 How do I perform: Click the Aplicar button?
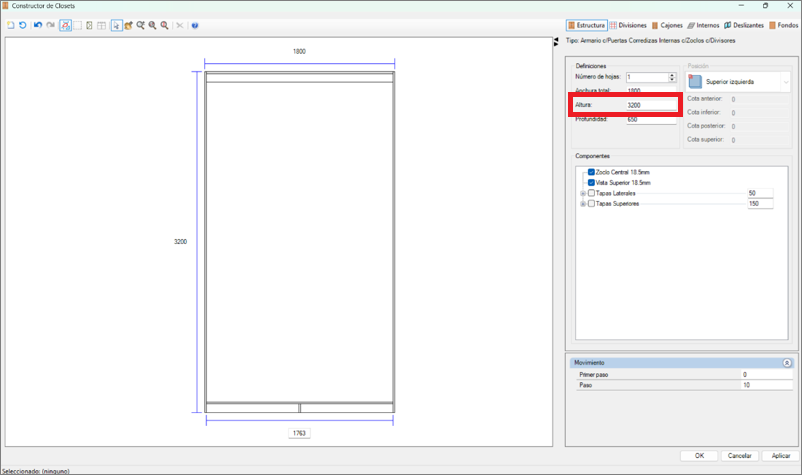pos(781,456)
